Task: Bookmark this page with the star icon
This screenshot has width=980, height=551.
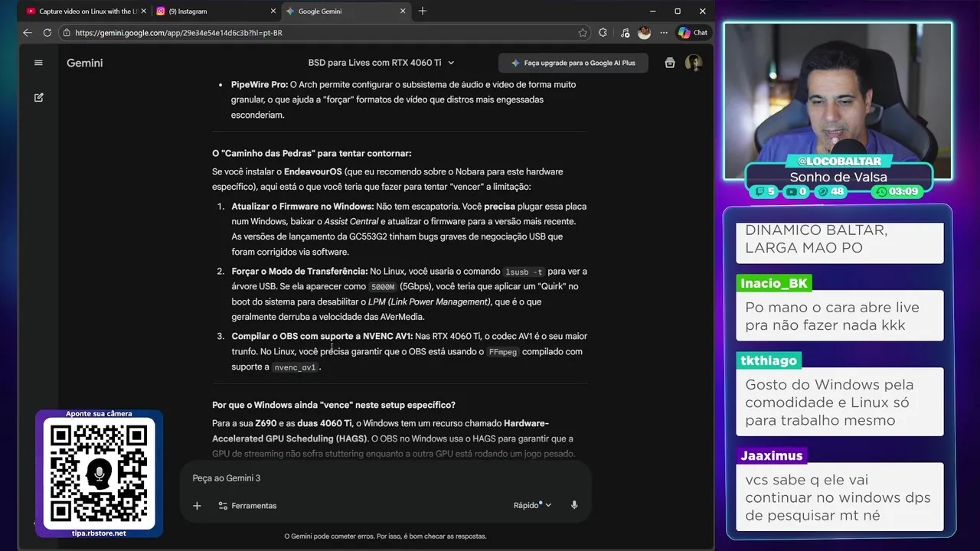Action: click(583, 33)
